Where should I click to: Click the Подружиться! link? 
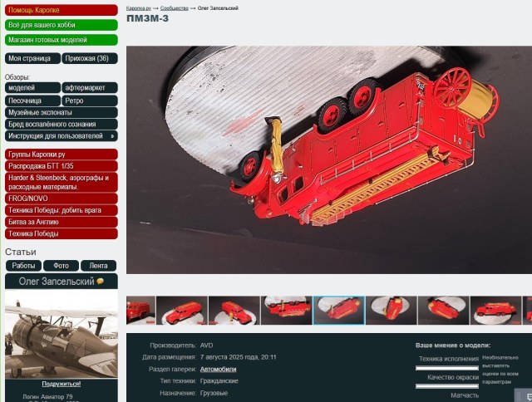point(61,384)
